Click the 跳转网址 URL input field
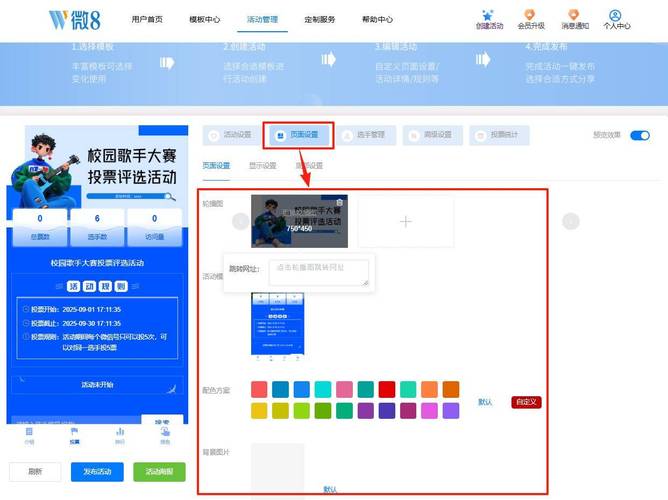Image resolution: width=668 pixels, height=500 pixels. pos(319,272)
